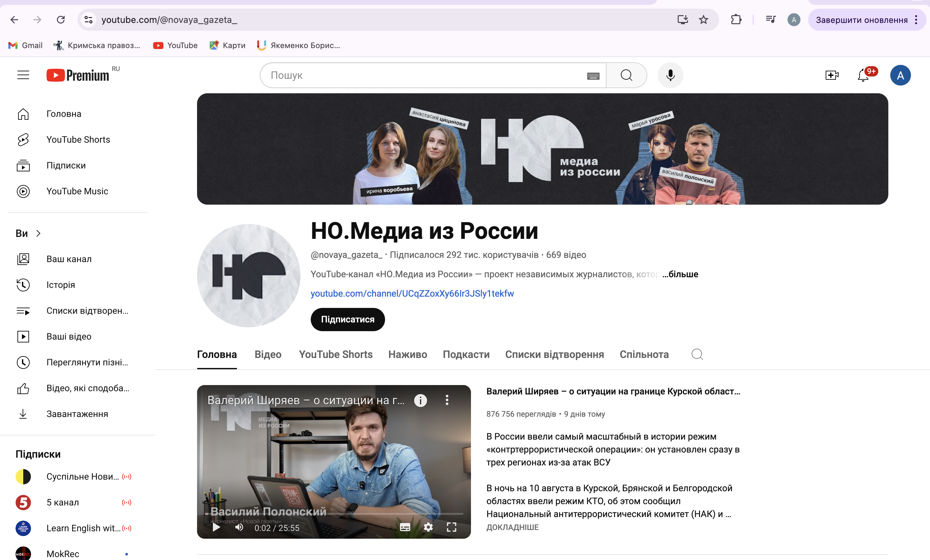Switch to Відео tab

[x=268, y=354]
